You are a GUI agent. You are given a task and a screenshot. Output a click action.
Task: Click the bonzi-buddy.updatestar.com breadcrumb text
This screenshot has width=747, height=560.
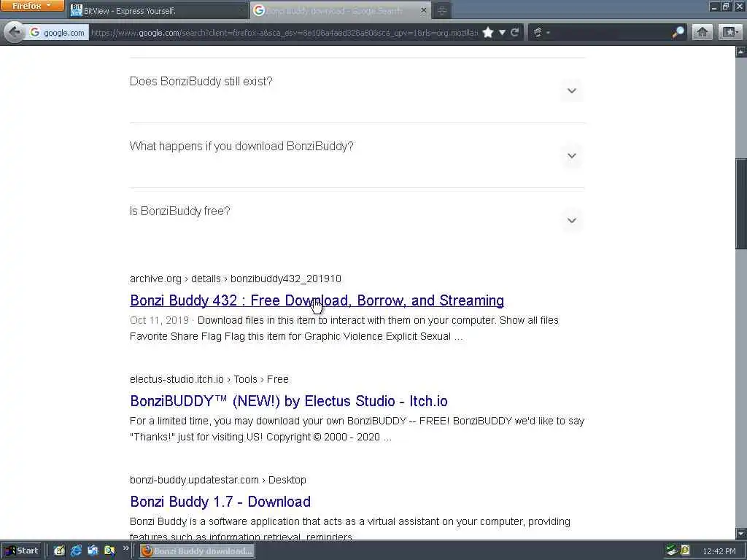(217, 480)
